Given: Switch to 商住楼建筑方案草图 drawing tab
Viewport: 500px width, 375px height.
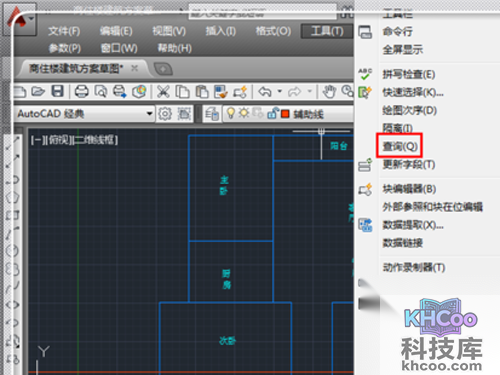Looking at the screenshot, I should (x=76, y=69).
